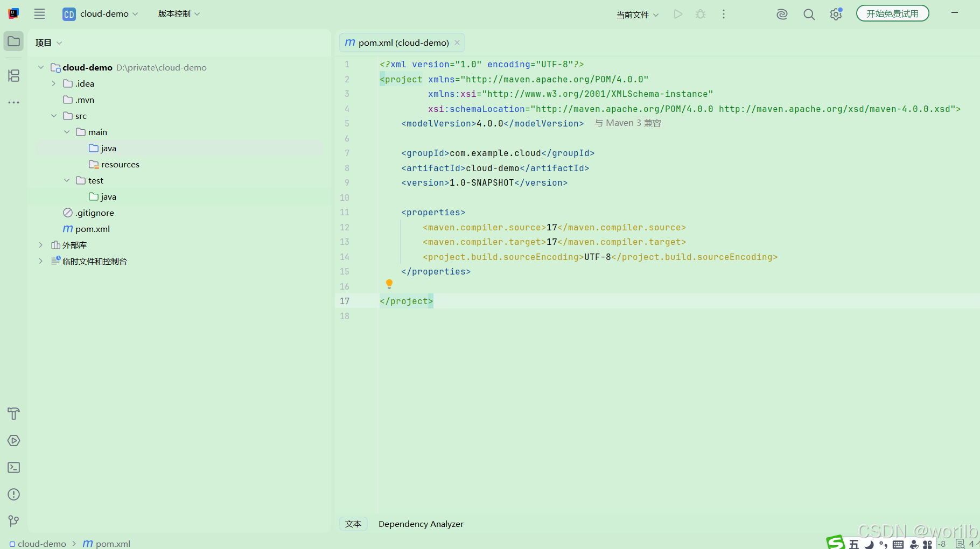The width and height of the screenshot is (980, 549).
Task: Open the Structure tool window icon
Action: [x=13, y=75]
